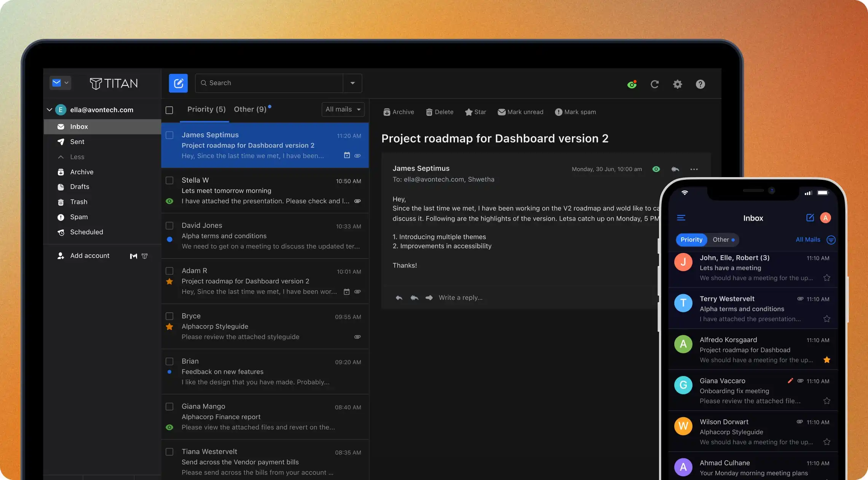The height and width of the screenshot is (480, 868).
Task: Select the Priority tab on the phone
Action: click(x=691, y=240)
